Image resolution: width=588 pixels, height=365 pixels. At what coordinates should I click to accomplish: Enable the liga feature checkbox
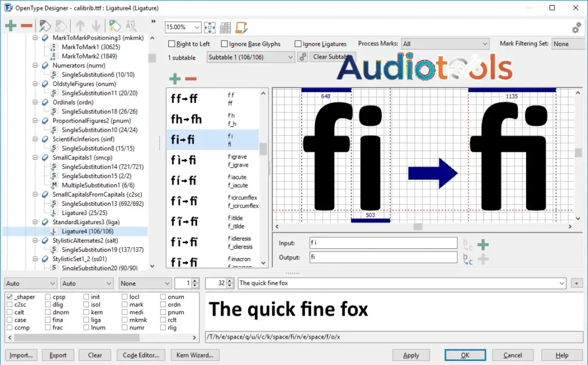(86, 320)
